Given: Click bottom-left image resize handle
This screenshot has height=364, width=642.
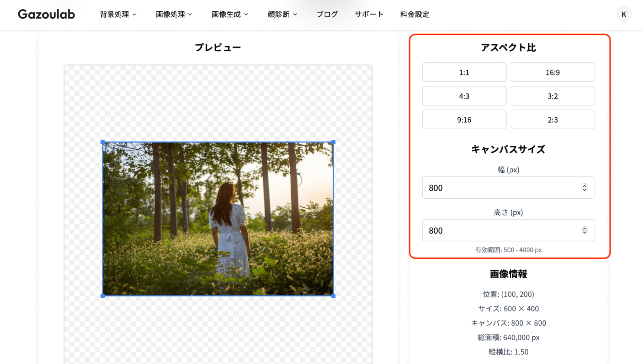Looking at the screenshot, I should [103, 296].
